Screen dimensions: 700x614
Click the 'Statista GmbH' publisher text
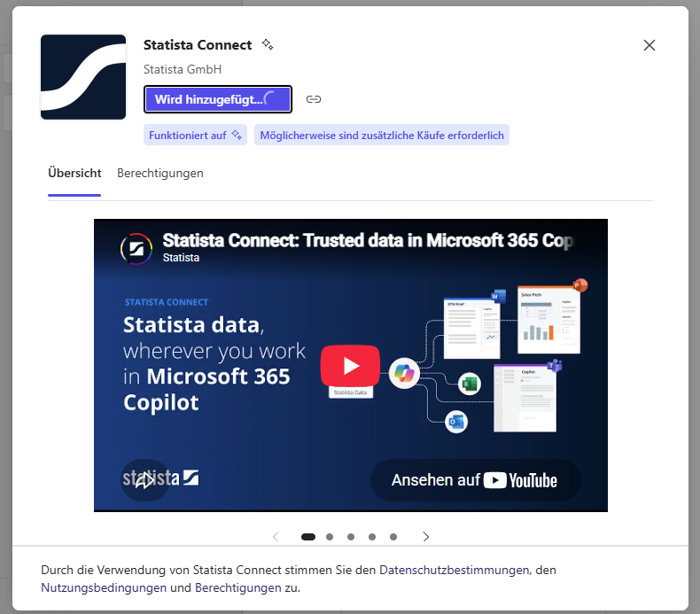click(183, 69)
